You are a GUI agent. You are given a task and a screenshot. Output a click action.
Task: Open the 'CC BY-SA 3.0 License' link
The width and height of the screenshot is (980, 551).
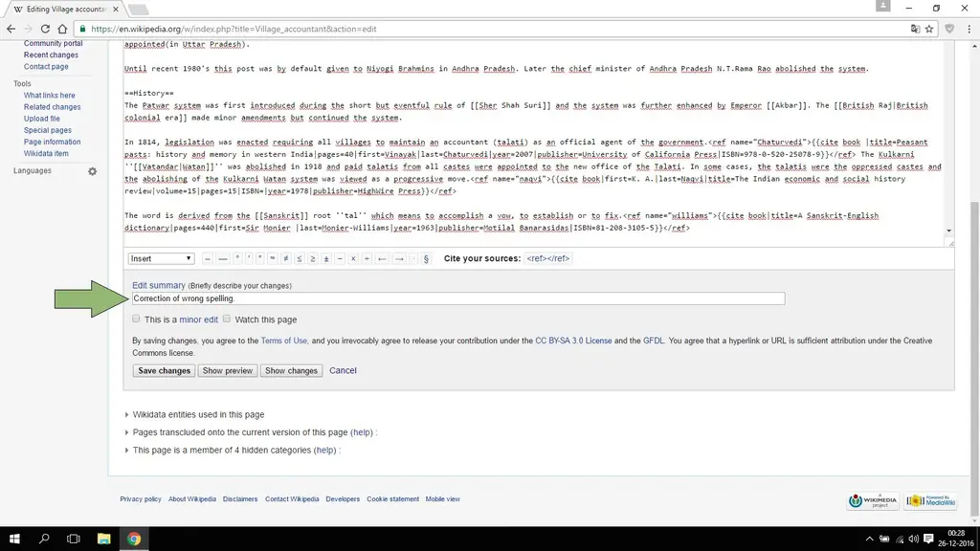(573, 342)
